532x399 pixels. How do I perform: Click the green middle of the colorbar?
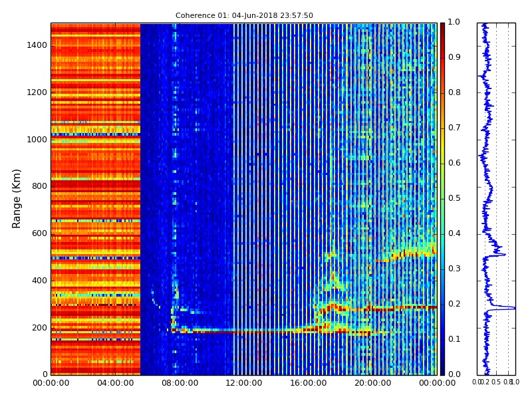click(x=442, y=199)
